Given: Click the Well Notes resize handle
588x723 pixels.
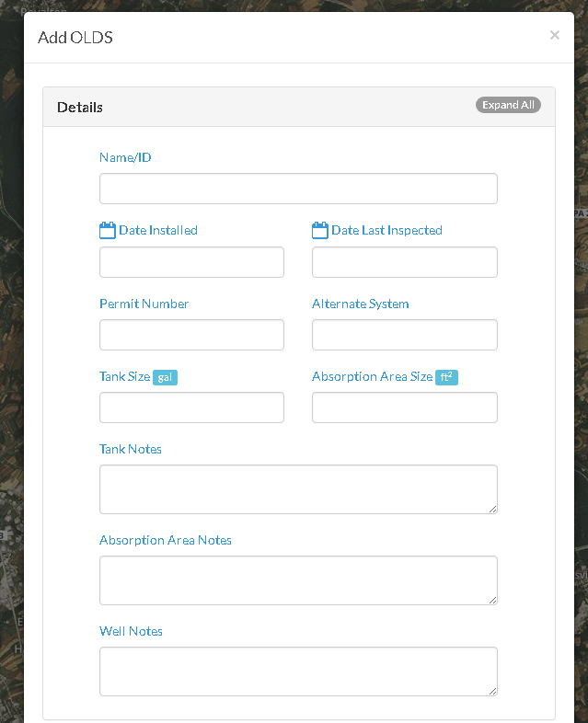Looking at the screenshot, I should (492, 691).
